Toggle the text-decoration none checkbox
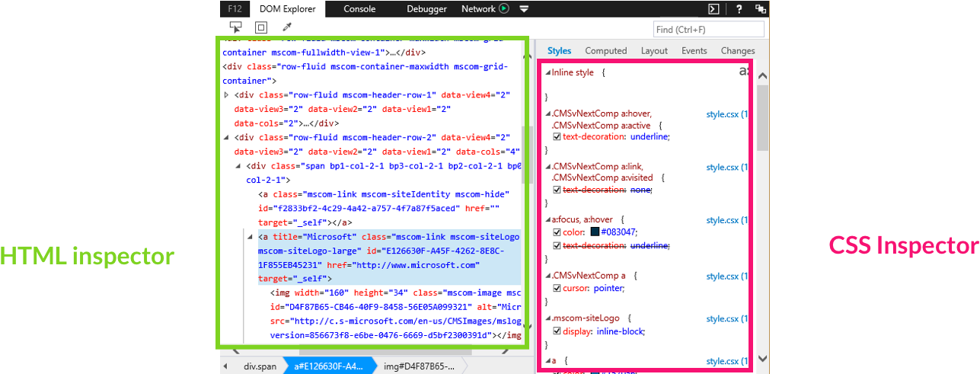The width and height of the screenshot is (980, 374). coord(557,190)
